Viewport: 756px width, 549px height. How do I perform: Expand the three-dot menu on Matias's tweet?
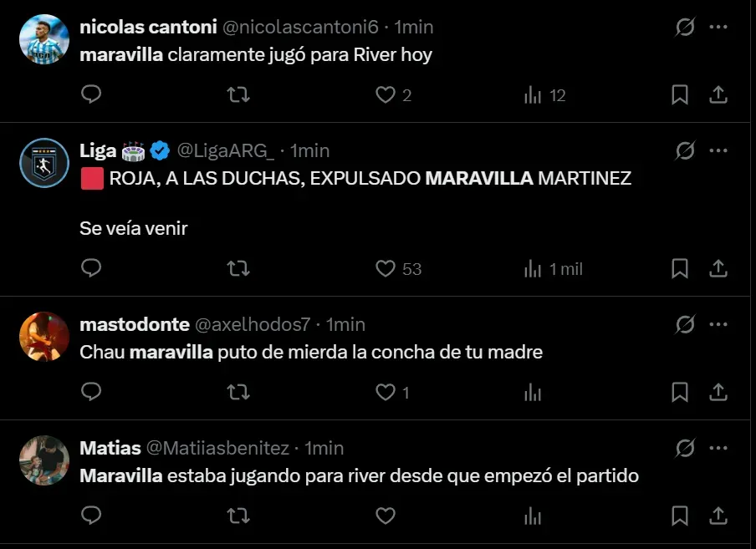718,448
